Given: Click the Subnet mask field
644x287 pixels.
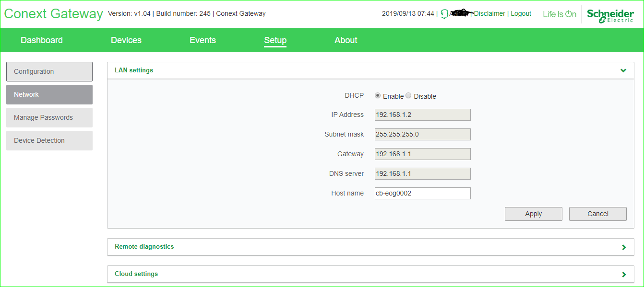Looking at the screenshot, I should point(423,134).
